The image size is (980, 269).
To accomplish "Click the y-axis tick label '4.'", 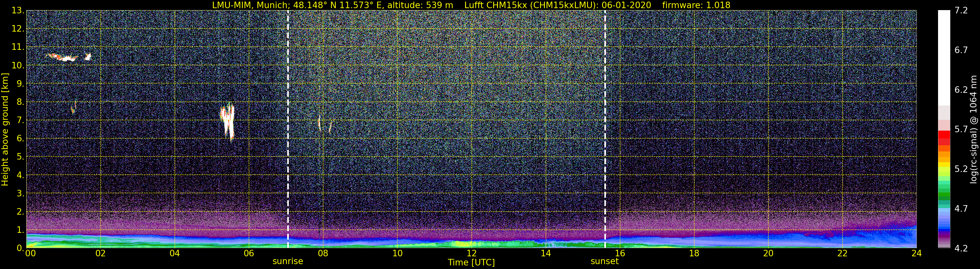I will click(x=20, y=175).
